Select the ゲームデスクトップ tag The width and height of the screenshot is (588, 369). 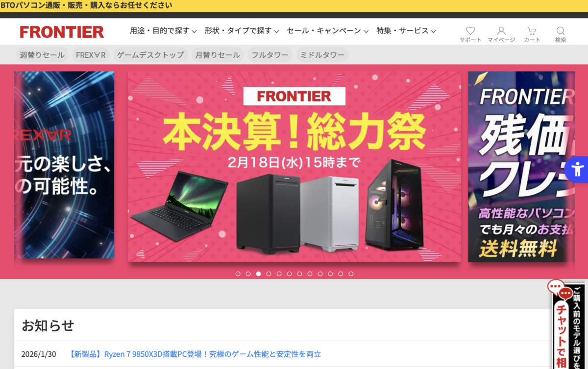coord(150,55)
